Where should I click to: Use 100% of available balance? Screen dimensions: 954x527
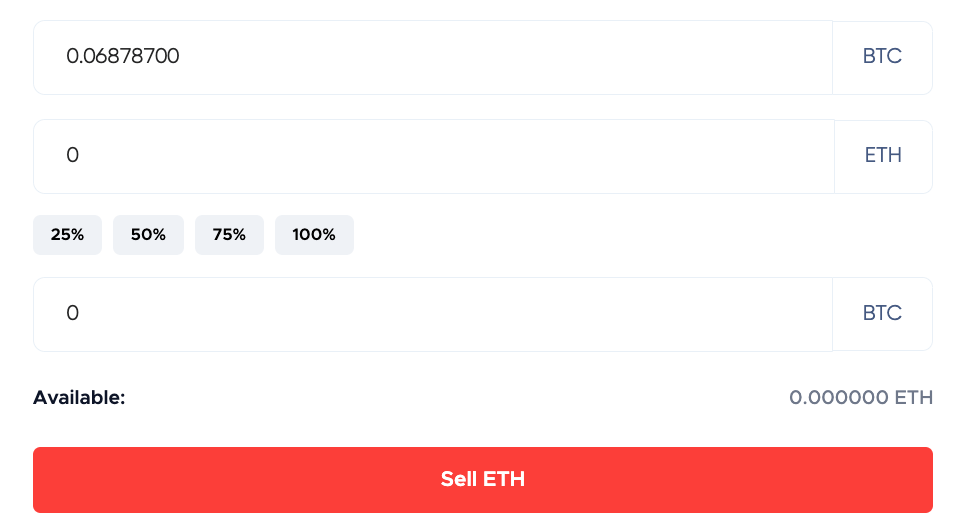click(314, 235)
